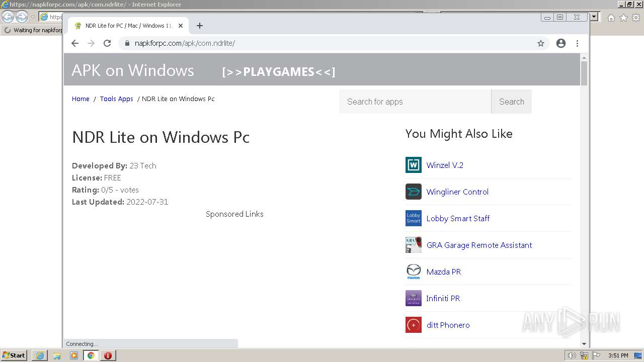This screenshot has width=644, height=362.
Task: Open the GRA Garage Remote Assistant icon
Action: (414, 245)
